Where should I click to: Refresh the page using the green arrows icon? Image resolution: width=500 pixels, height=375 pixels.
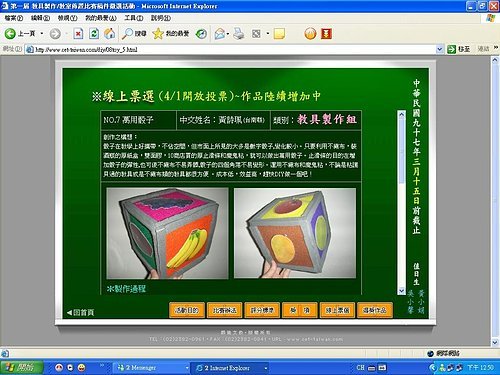[94, 34]
